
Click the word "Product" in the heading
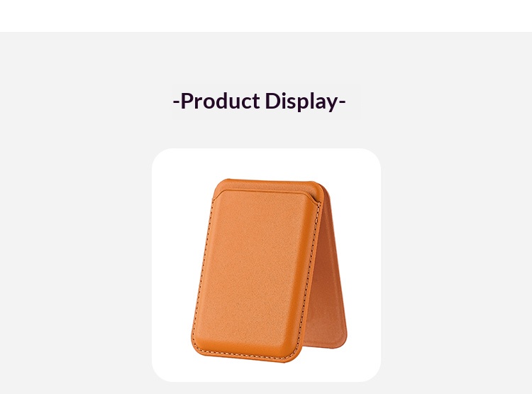(220, 101)
